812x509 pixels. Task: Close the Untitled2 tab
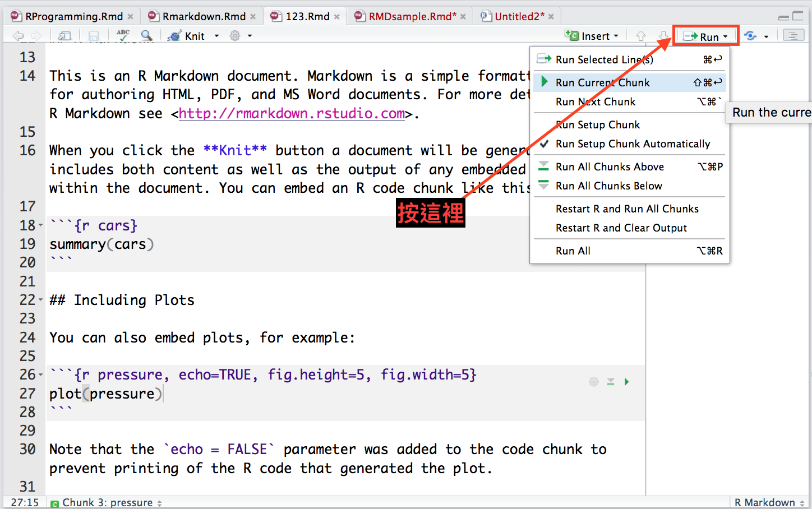pos(551,17)
